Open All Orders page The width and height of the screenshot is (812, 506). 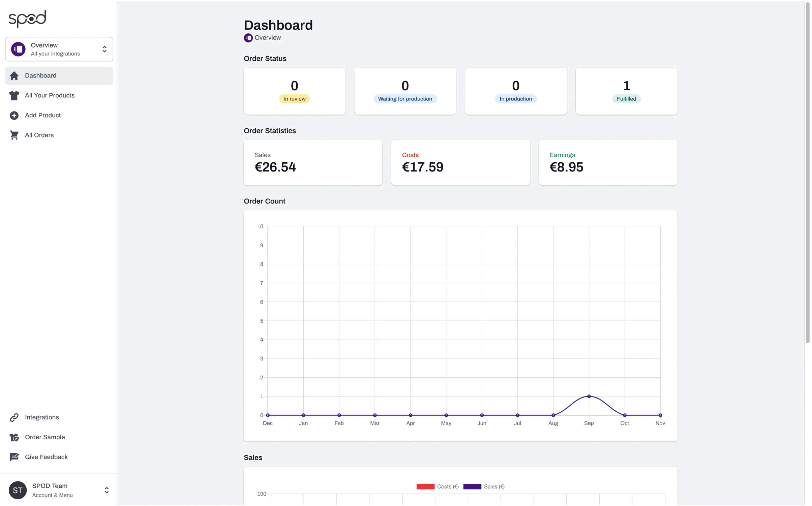[x=39, y=135]
